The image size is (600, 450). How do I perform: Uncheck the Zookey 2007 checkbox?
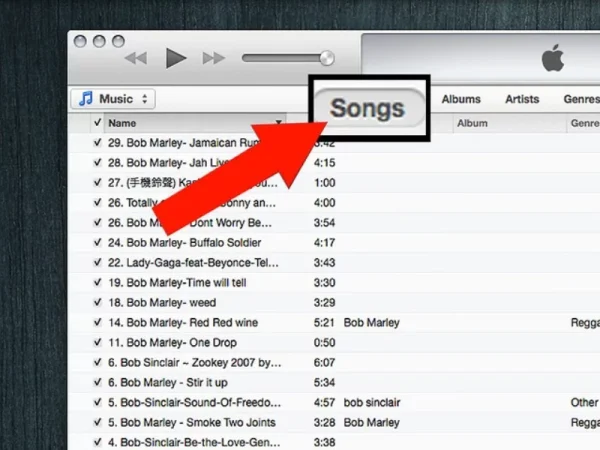[98, 362]
